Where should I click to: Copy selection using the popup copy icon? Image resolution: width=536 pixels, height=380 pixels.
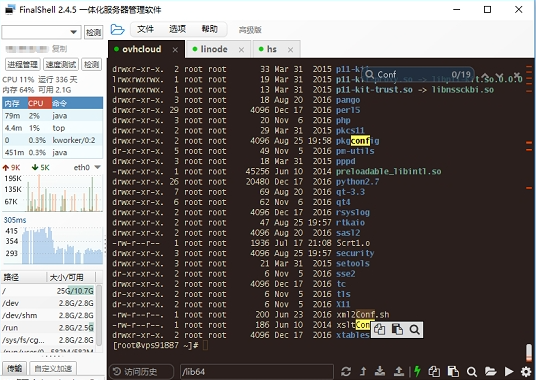(x=379, y=330)
